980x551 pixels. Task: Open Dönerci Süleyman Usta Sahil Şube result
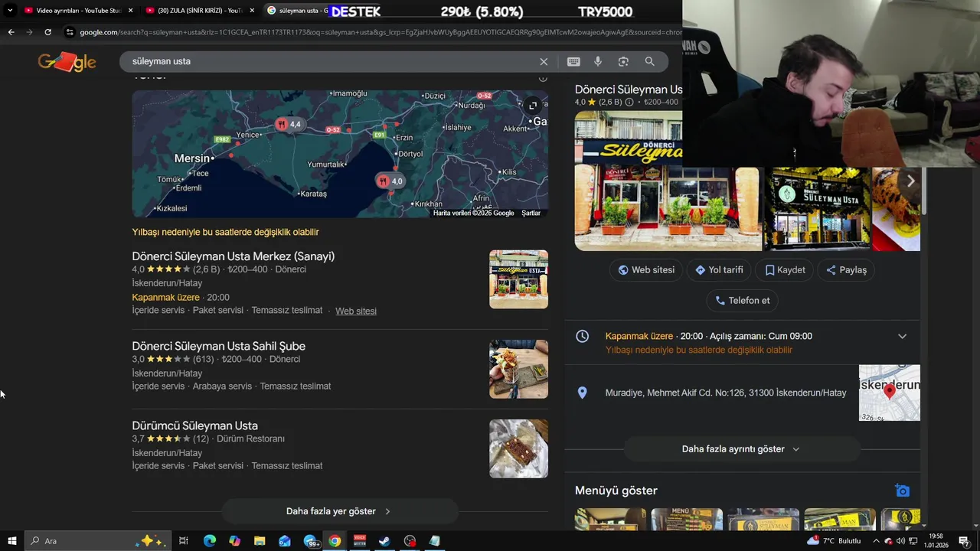click(218, 346)
